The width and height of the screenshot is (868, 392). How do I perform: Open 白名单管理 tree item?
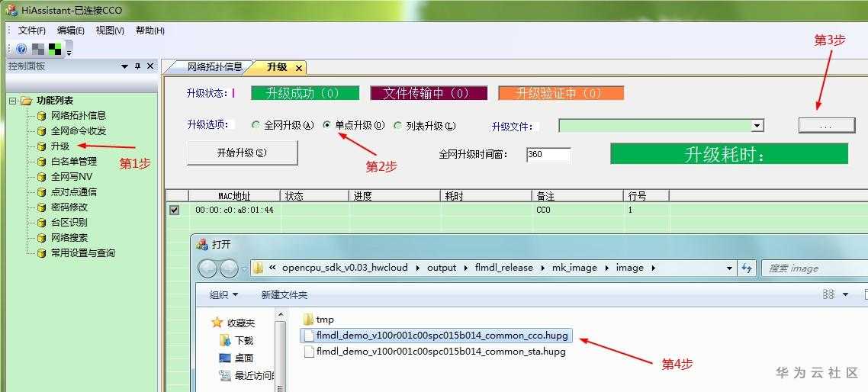(74, 161)
